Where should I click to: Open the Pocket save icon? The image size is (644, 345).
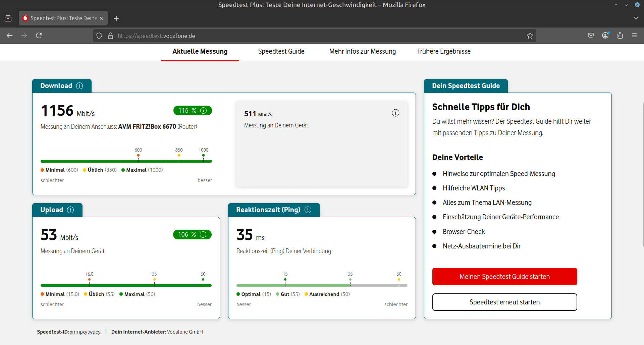591,36
